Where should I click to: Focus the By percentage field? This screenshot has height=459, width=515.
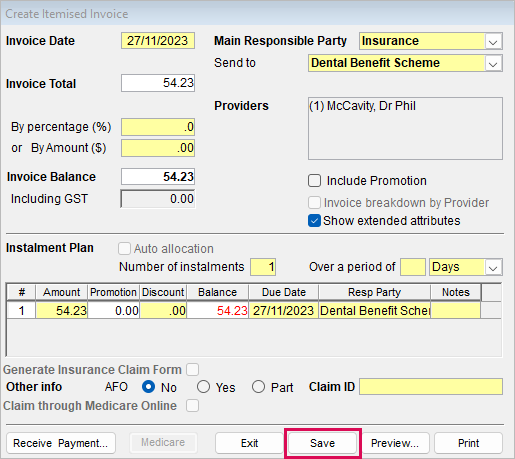tap(158, 127)
